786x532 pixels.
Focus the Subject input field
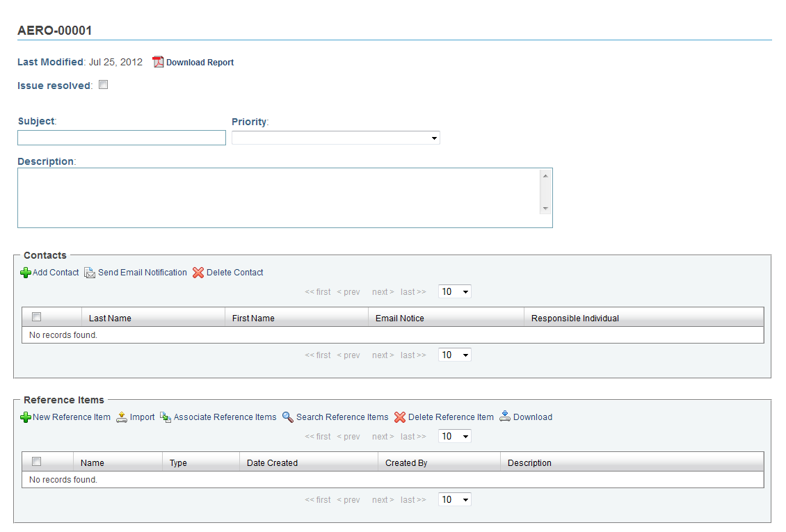tap(122, 138)
